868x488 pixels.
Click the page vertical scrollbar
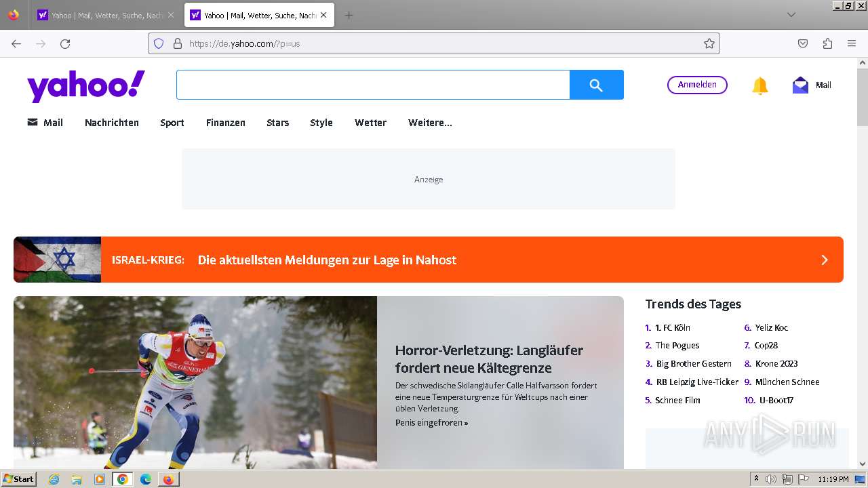863,96
